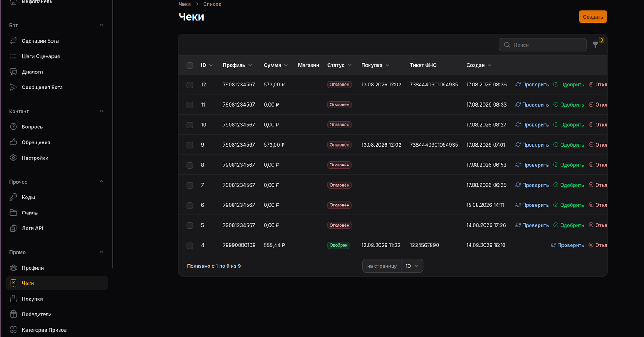Toggle the select-all checkbox in table header

(x=190, y=65)
